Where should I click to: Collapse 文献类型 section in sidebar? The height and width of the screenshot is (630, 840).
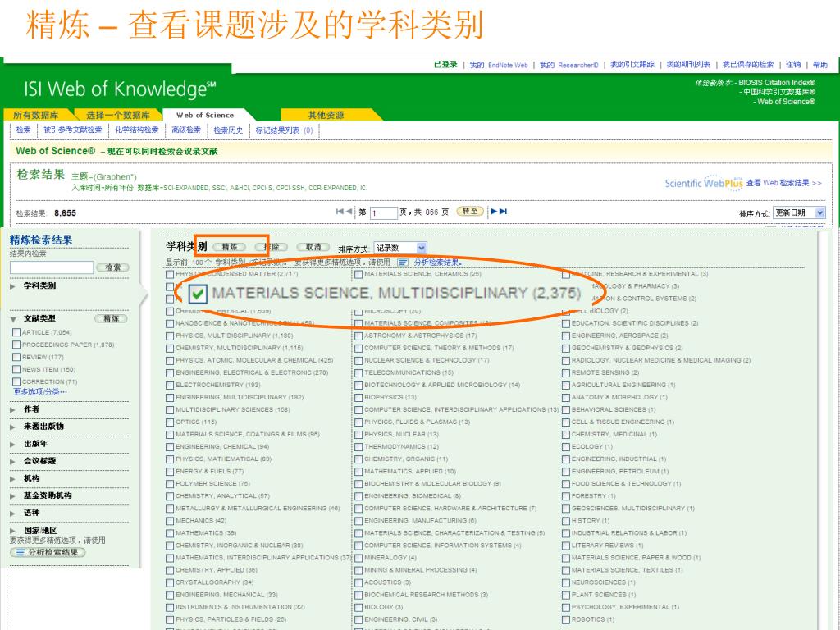coord(13,319)
